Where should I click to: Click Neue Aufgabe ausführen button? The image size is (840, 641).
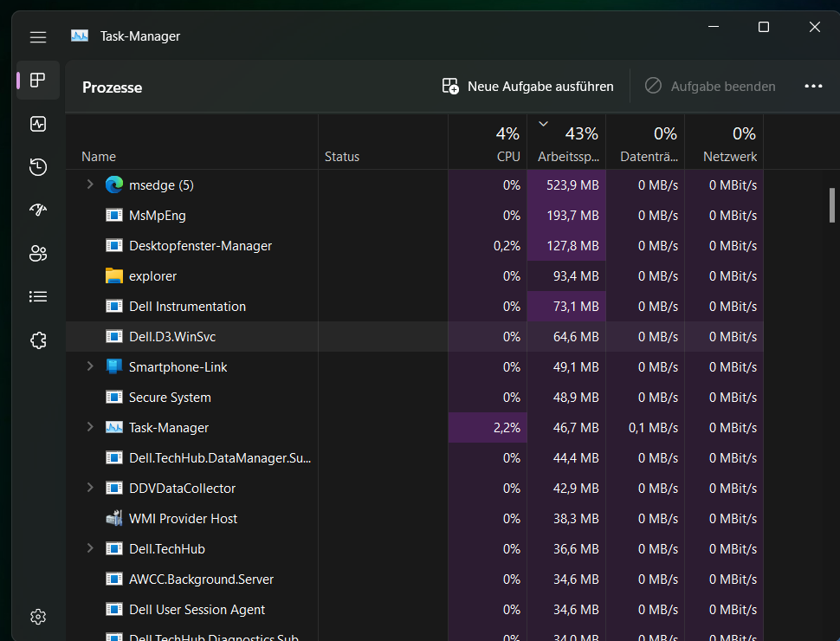click(x=527, y=87)
